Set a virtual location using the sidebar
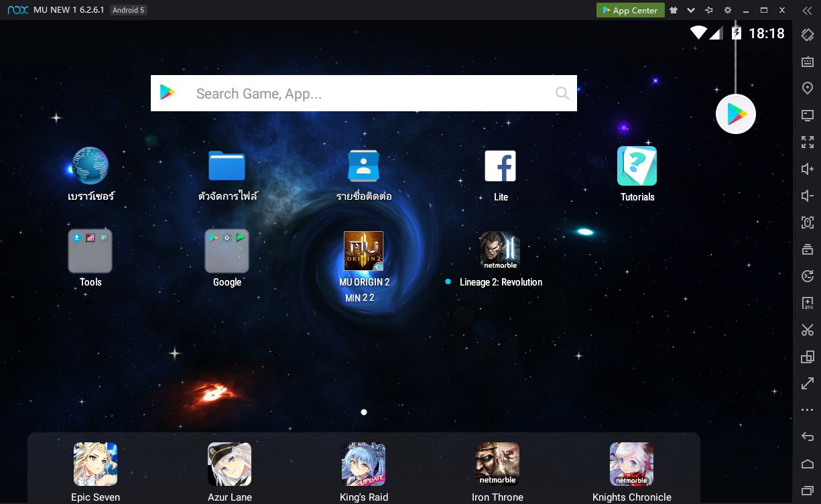Image resolution: width=821 pixels, height=504 pixels. [x=807, y=88]
